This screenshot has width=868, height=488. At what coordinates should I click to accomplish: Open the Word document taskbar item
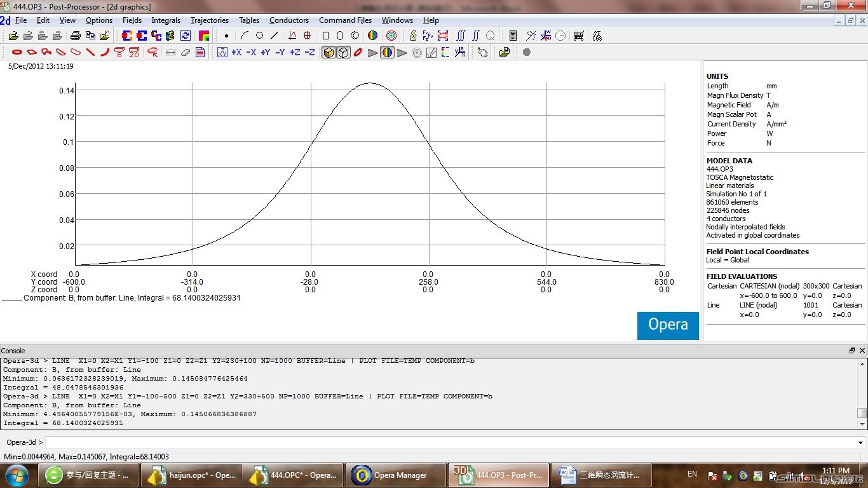coord(600,475)
